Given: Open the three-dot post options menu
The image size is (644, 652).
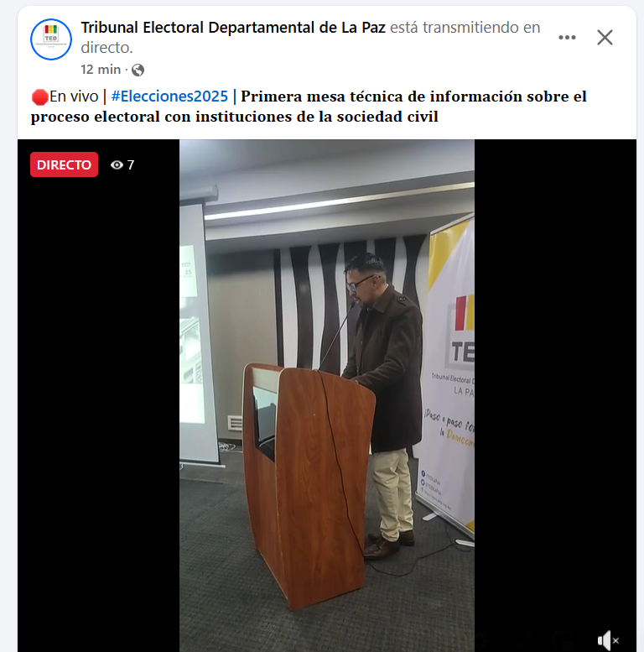Looking at the screenshot, I should point(567,38).
